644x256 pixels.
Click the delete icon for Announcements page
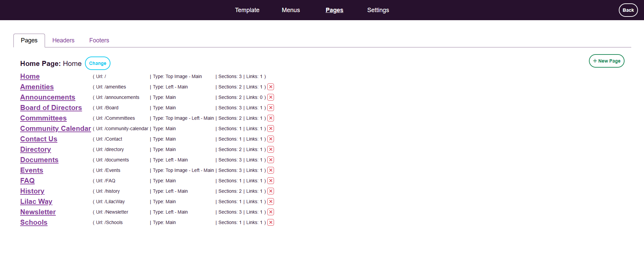pos(271,97)
